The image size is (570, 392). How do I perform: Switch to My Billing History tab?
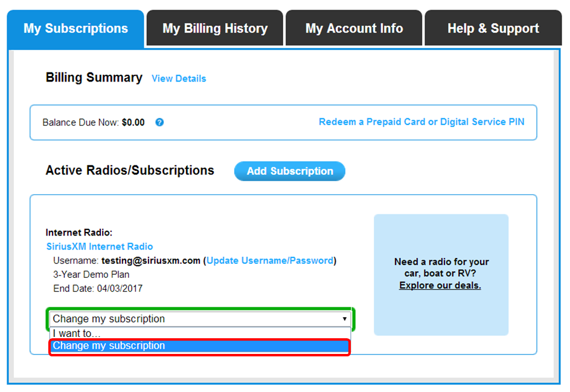215,28
